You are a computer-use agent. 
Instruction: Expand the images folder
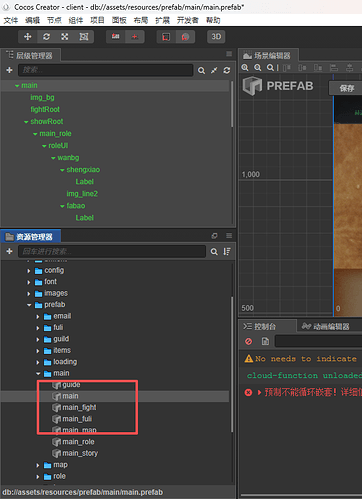click(29, 294)
